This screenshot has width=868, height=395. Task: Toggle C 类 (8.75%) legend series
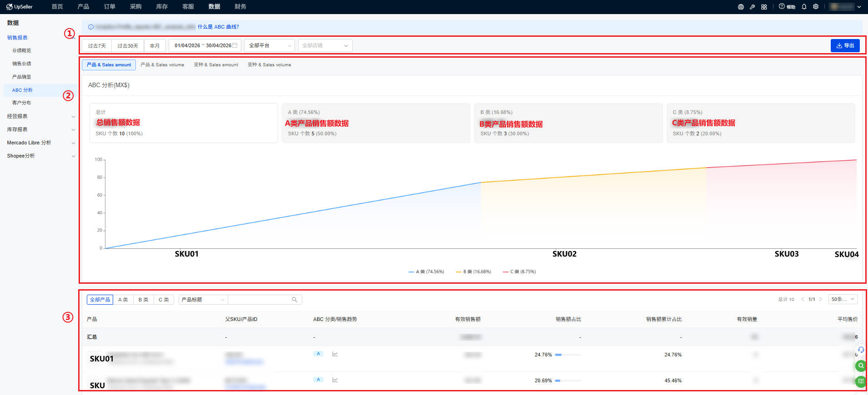point(519,272)
